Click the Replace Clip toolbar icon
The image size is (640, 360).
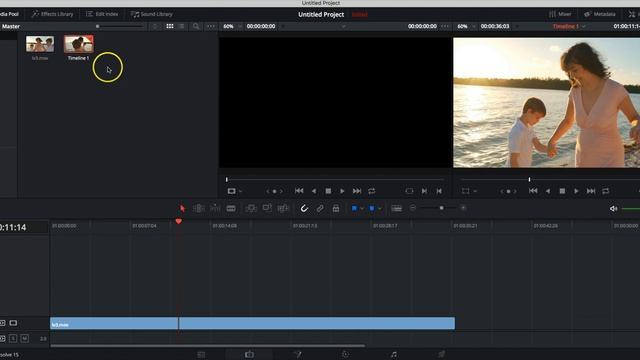pos(283,208)
